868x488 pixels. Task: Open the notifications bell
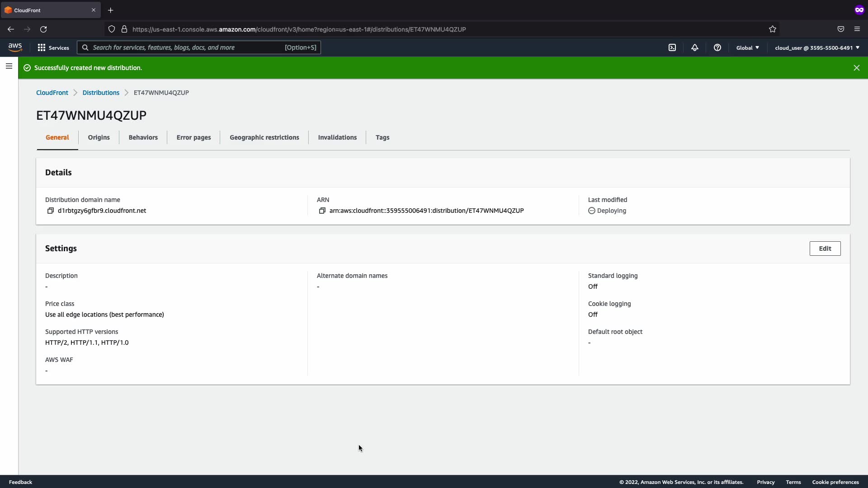click(695, 47)
